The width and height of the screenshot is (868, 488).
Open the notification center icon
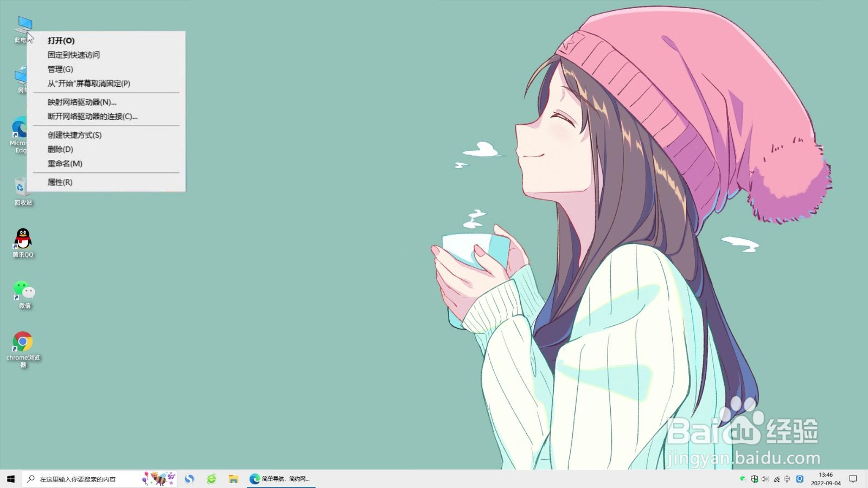coord(853,479)
